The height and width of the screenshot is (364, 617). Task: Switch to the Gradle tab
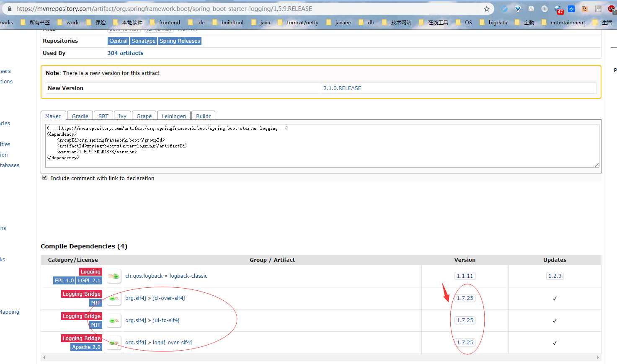click(80, 116)
